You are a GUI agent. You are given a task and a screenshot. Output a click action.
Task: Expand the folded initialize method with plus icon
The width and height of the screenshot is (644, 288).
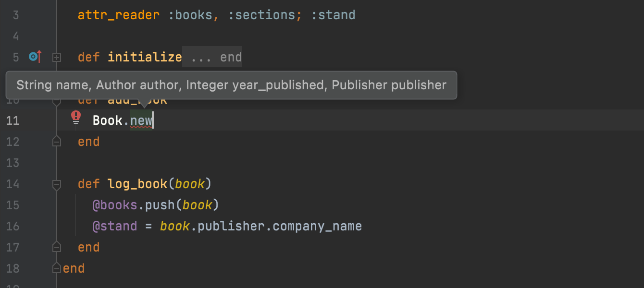point(57,58)
